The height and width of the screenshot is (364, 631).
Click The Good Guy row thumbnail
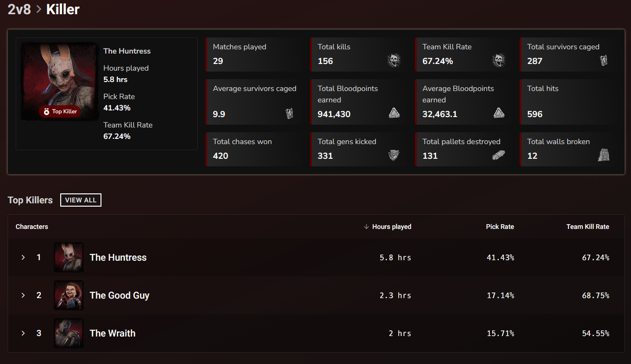click(x=69, y=295)
